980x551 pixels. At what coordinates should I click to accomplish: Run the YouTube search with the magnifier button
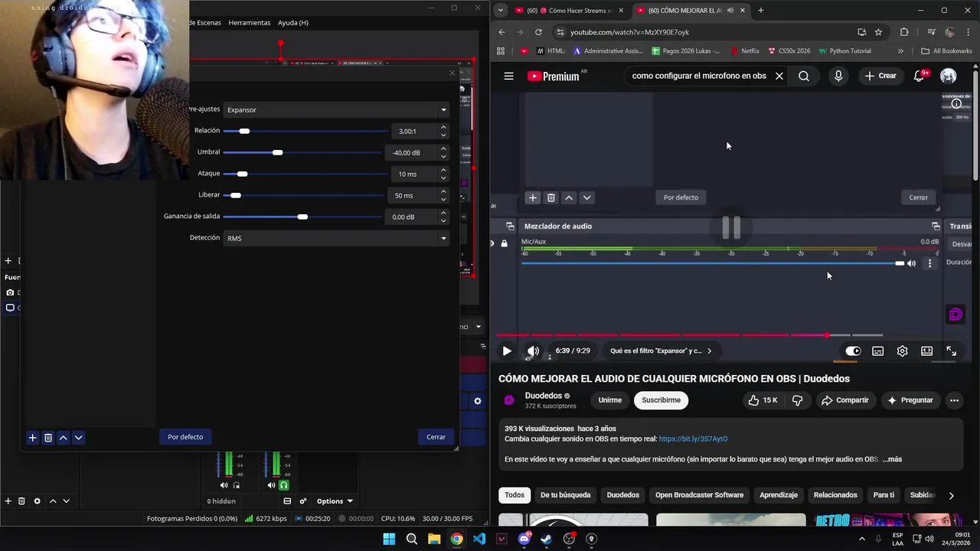pyautogui.click(x=803, y=76)
